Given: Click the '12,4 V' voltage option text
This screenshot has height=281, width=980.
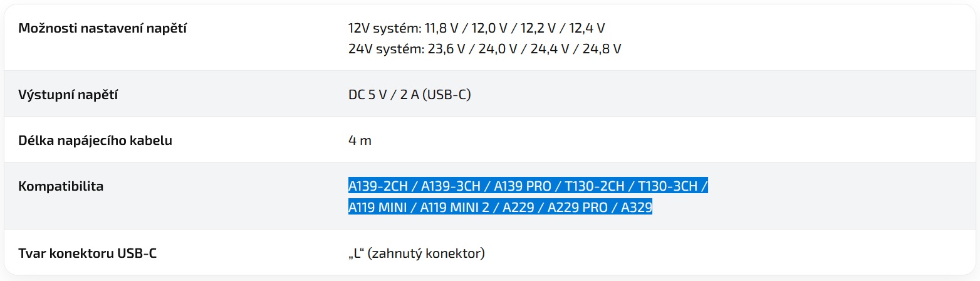Looking at the screenshot, I should (x=587, y=28).
